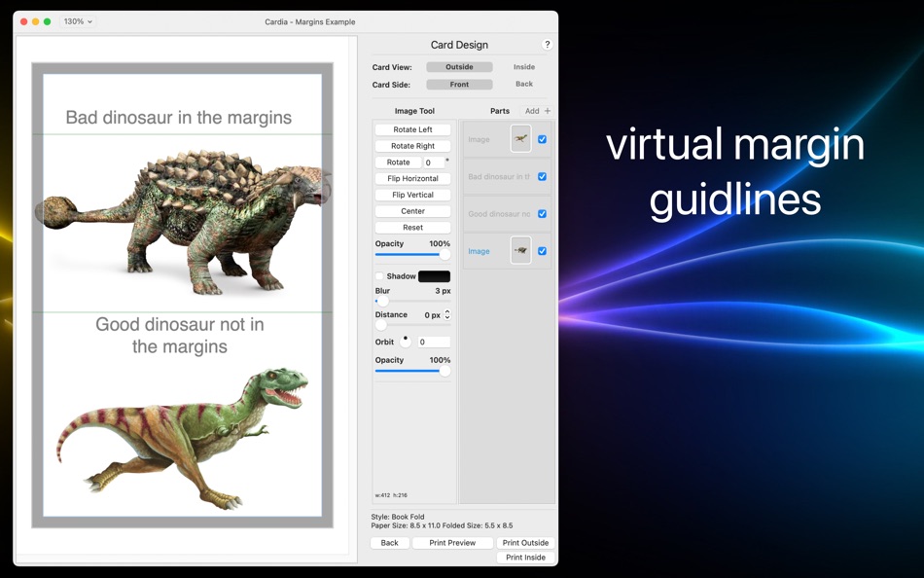Click the Paper Size info text
This screenshot has height=578, width=924.
tap(442, 525)
